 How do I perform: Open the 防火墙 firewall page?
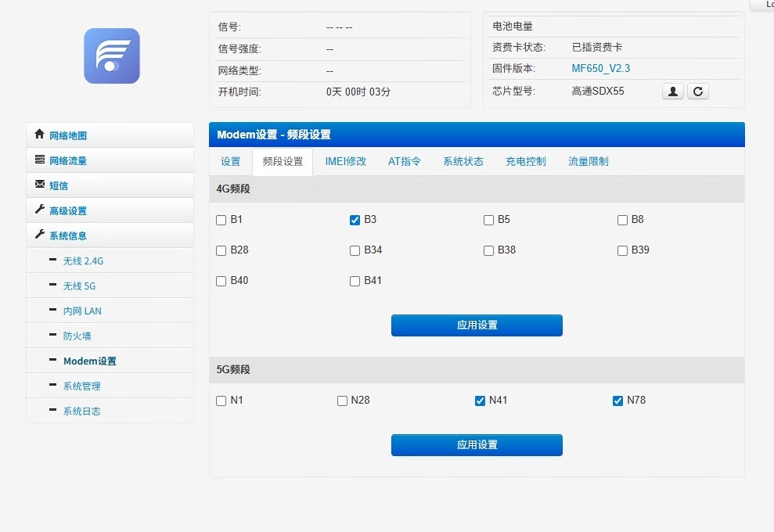coord(77,336)
